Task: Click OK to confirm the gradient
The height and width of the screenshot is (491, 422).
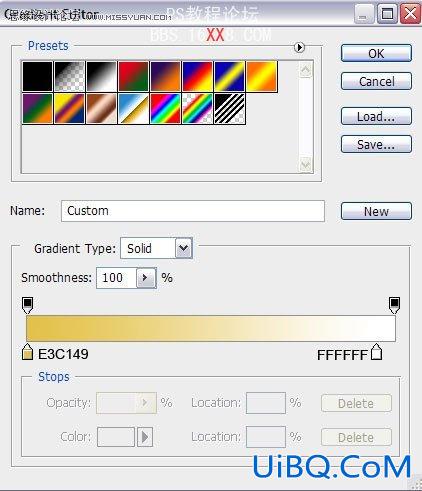Action: click(x=376, y=53)
